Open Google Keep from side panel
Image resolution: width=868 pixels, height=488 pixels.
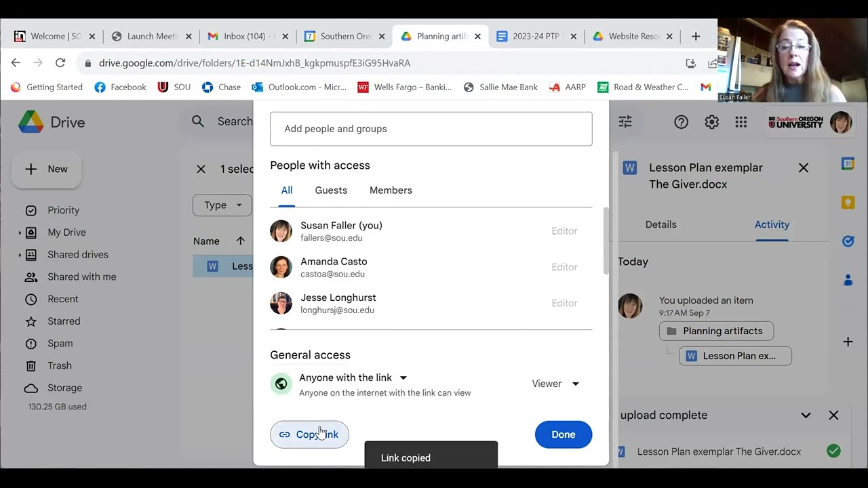(848, 203)
